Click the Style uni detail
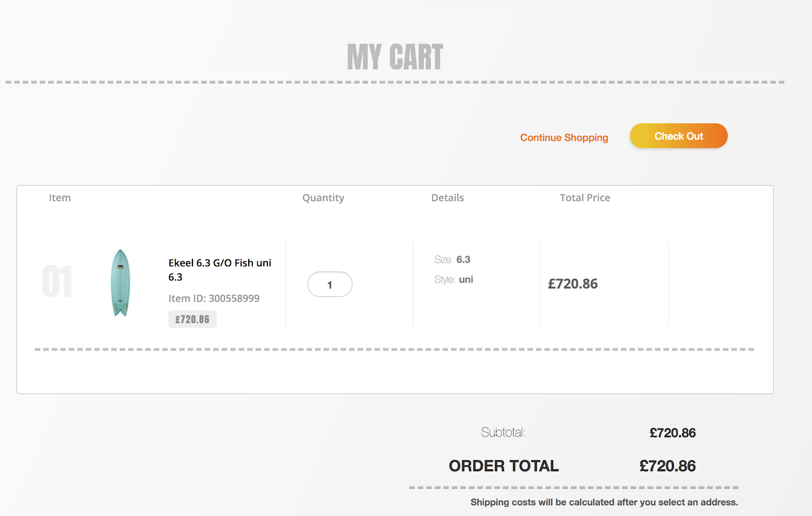812x516 pixels. point(454,279)
